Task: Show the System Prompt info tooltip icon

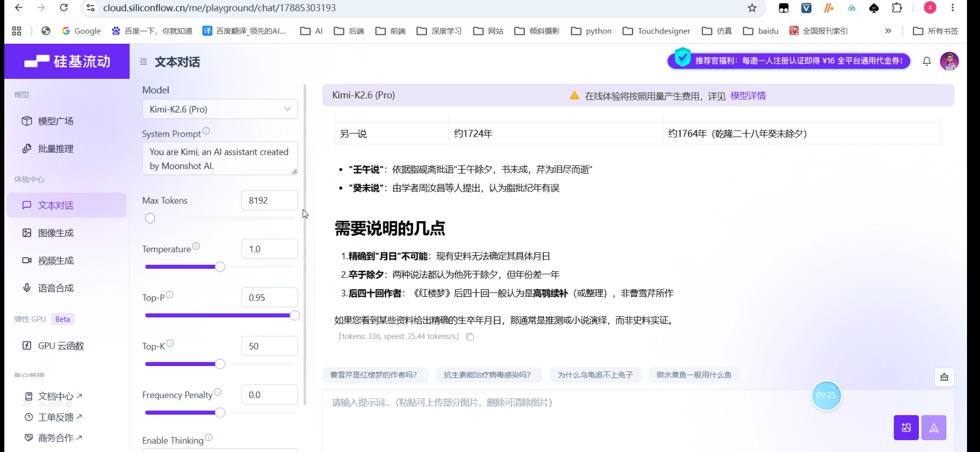Action: tap(206, 131)
